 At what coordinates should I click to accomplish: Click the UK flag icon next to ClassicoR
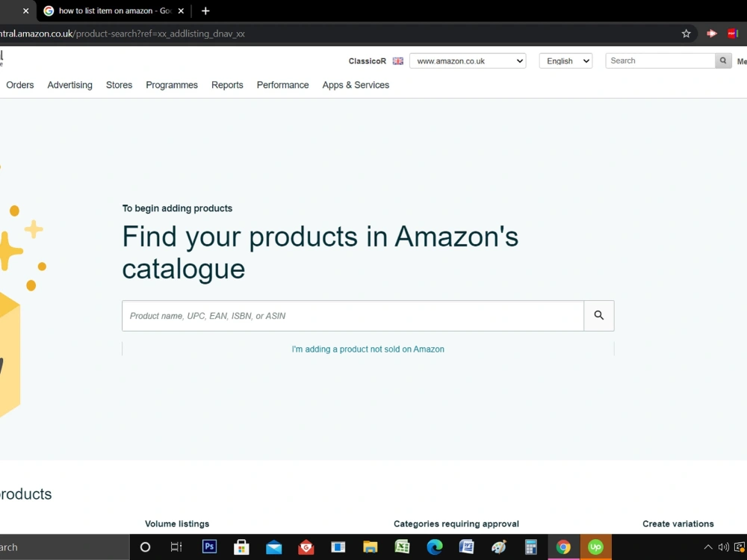tap(398, 61)
